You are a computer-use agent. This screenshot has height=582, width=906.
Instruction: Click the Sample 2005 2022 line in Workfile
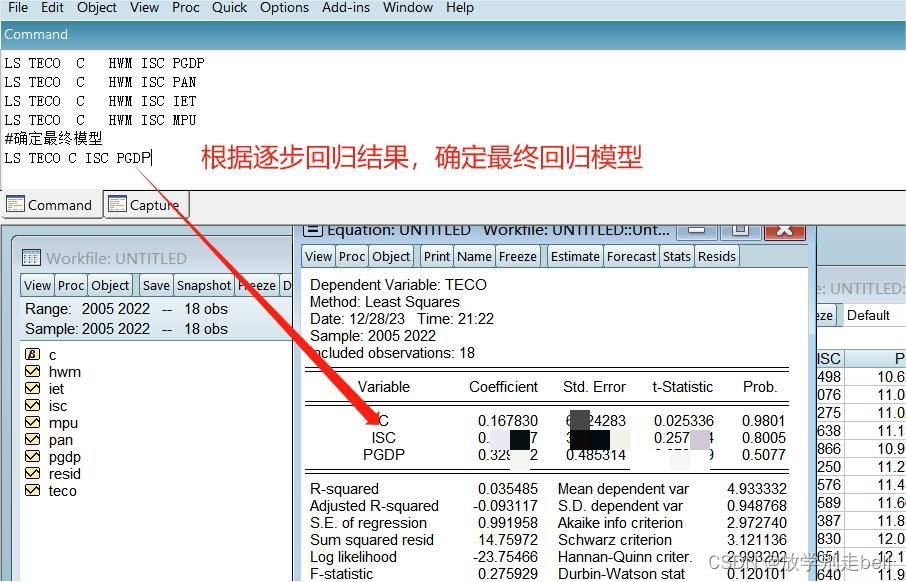coord(126,329)
